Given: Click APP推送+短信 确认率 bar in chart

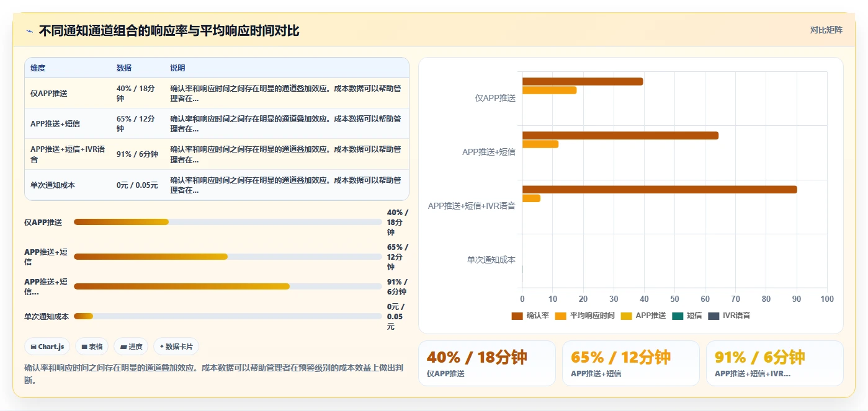Looking at the screenshot, I should click(x=620, y=136).
